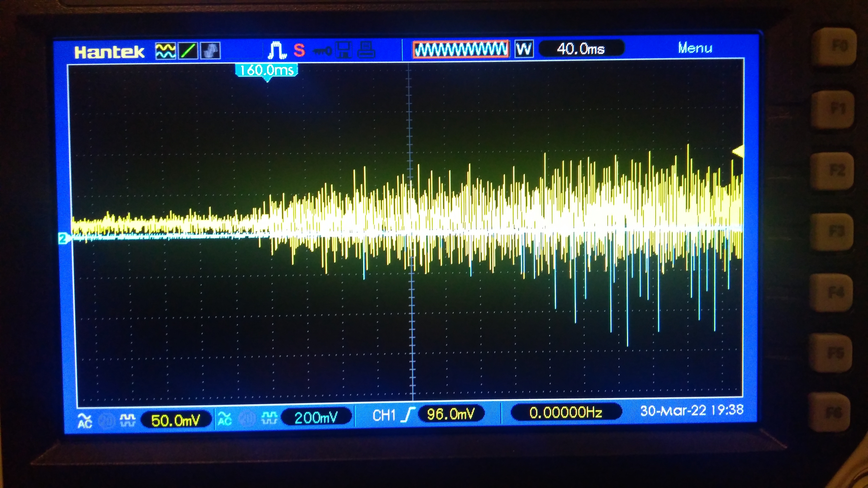Click the Hantek logo
Image resolution: width=868 pixels, height=488 pixels.
click(x=109, y=52)
